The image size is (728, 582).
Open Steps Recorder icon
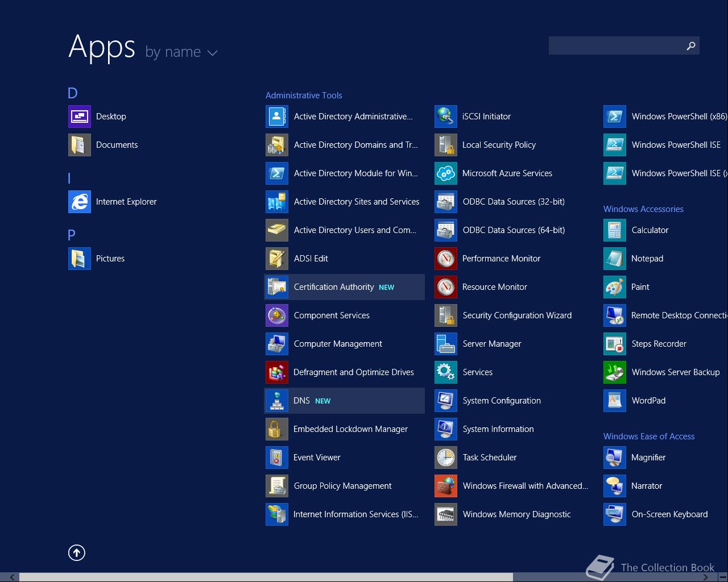615,344
